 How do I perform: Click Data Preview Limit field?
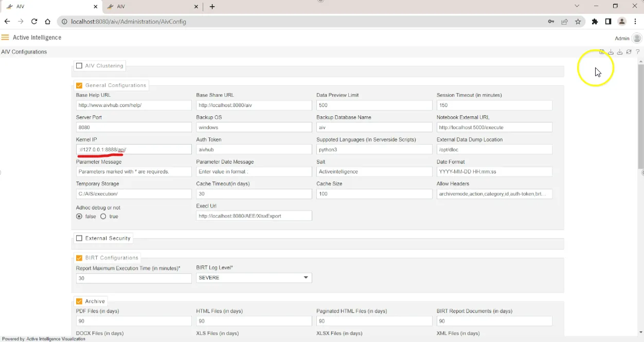click(374, 105)
